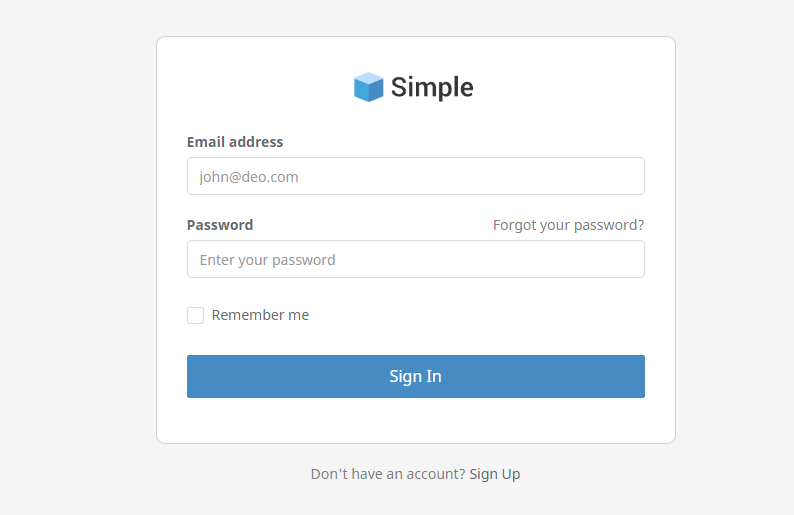
Task: Click the Remember me label text
Action: [x=260, y=315]
